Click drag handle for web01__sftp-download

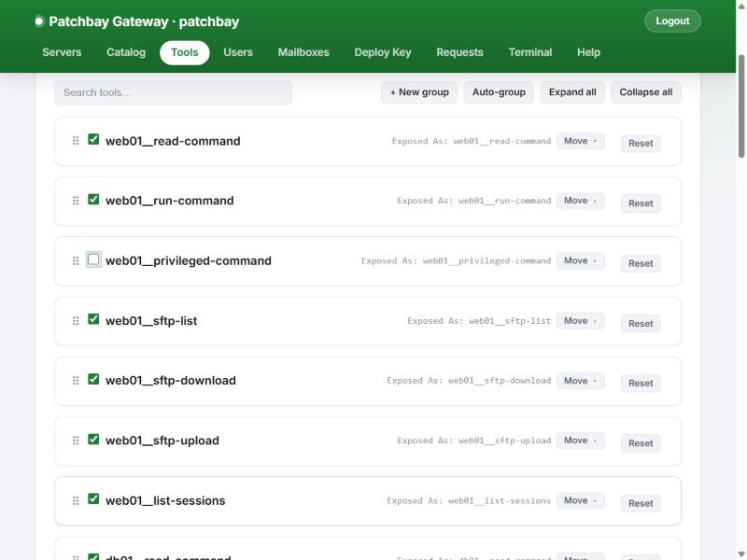[76, 381]
